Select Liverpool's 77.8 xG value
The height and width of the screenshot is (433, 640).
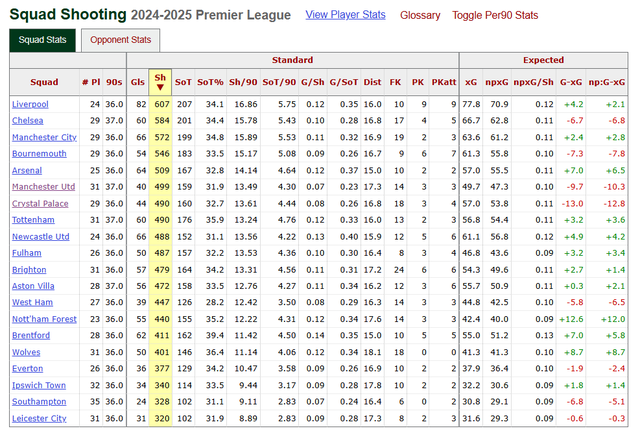click(x=471, y=104)
